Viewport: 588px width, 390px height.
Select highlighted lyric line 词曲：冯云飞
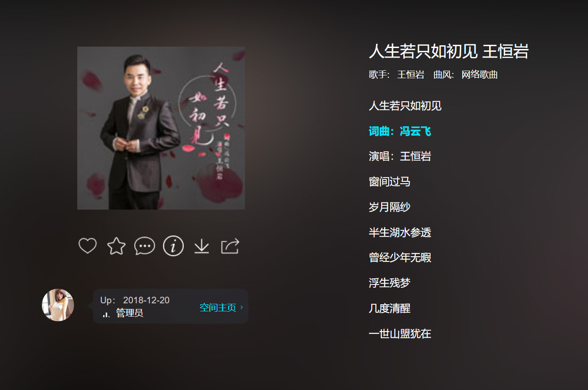[x=400, y=131]
